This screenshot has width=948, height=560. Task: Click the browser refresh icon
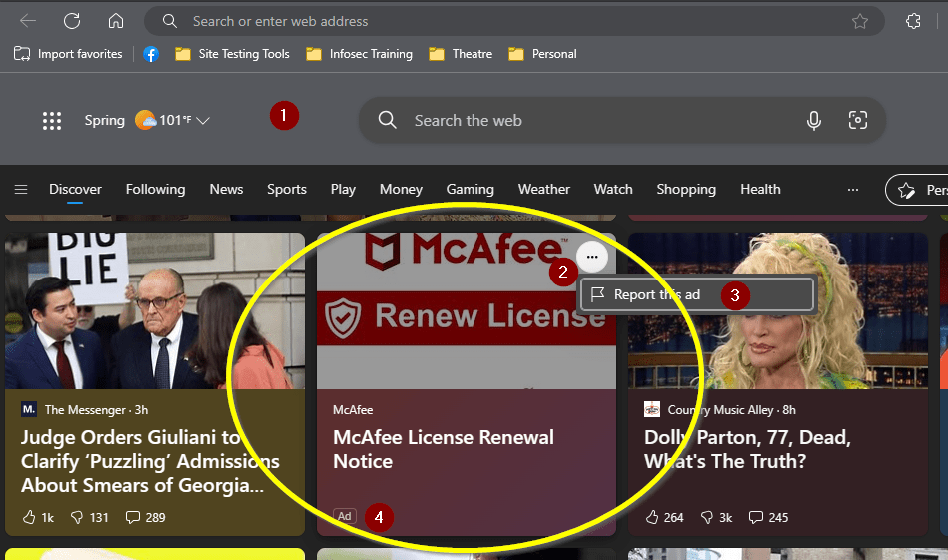72,21
